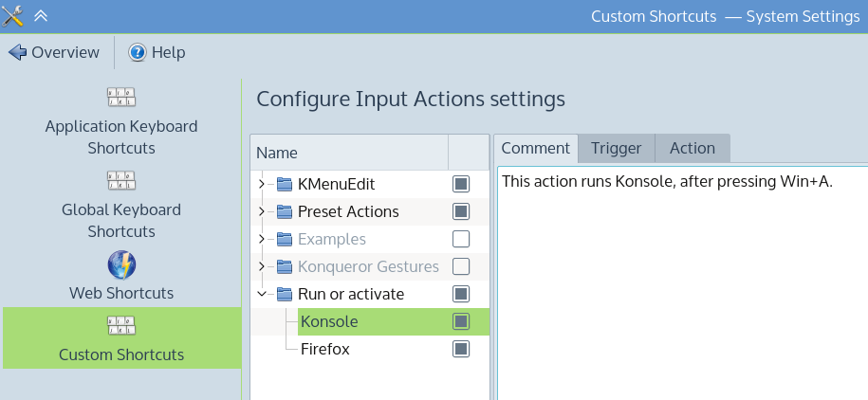
Task: Open Global Keyboard Shortcuts module icon
Action: tap(121, 180)
